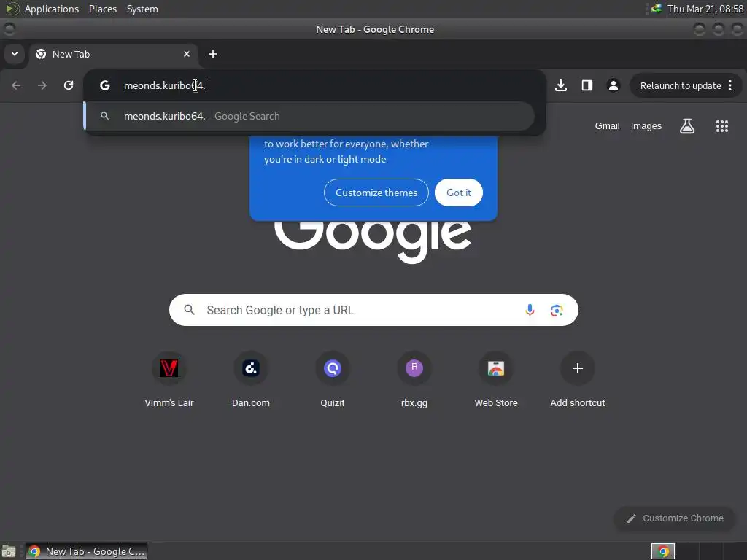
Task: Open the Applications menu
Action: coord(52,9)
